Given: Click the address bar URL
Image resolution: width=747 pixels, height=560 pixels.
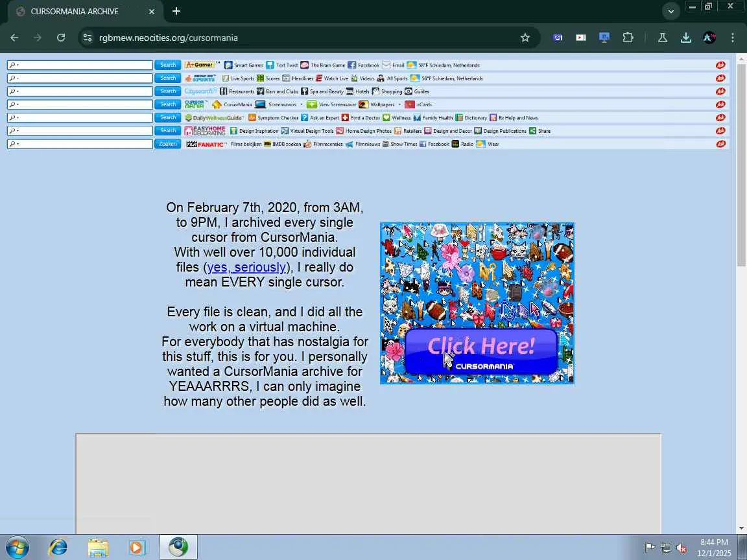Looking at the screenshot, I should pos(168,38).
